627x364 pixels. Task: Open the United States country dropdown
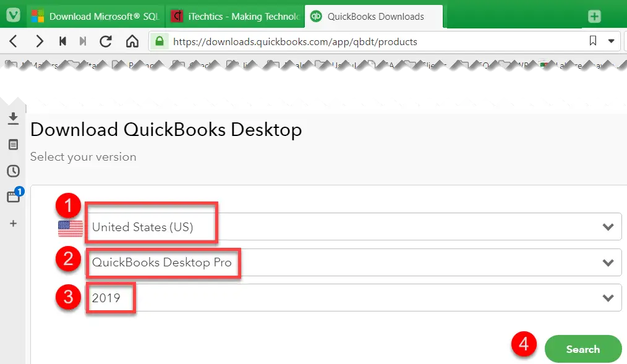[354, 227]
